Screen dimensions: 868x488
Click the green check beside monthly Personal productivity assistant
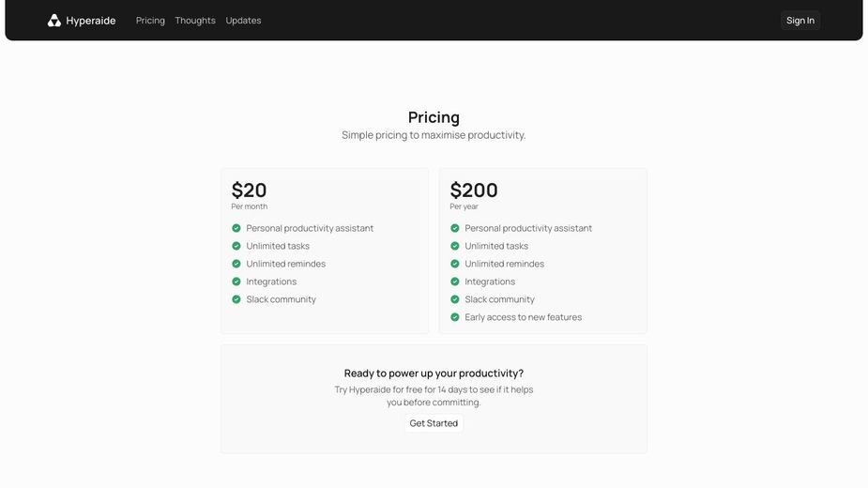(236, 228)
